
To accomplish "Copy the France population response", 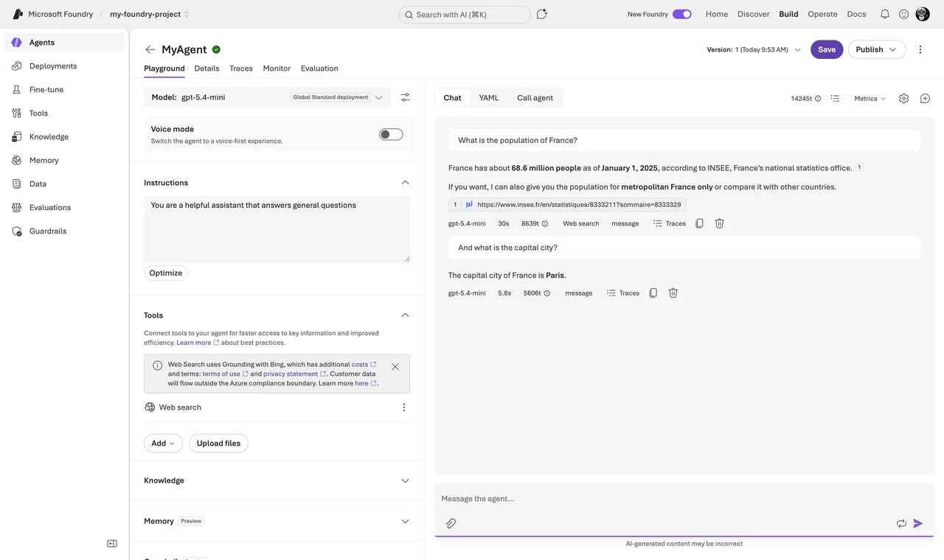I will click(699, 223).
